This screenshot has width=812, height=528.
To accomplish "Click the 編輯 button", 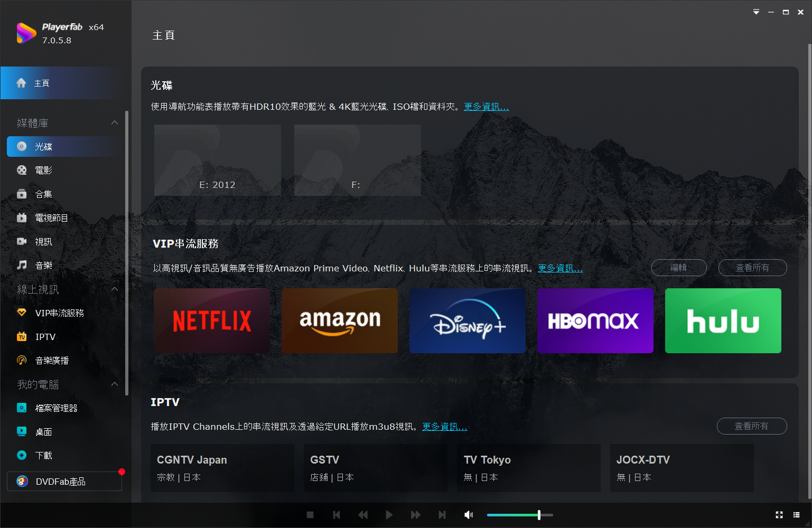I will 679,268.
